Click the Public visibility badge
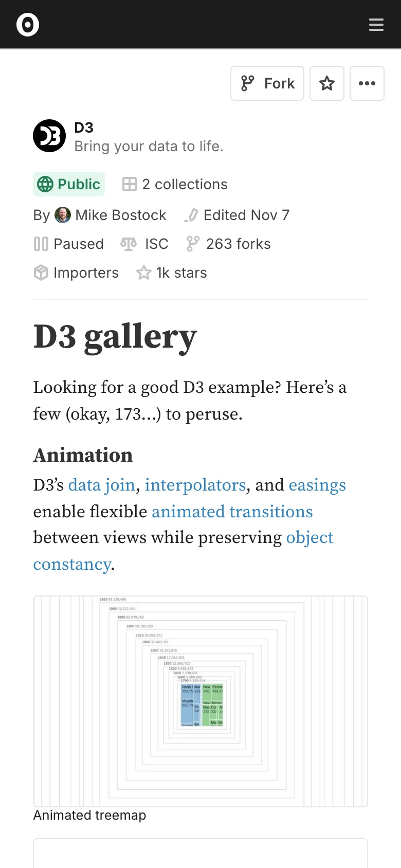The height and width of the screenshot is (868, 401). click(69, 184)
